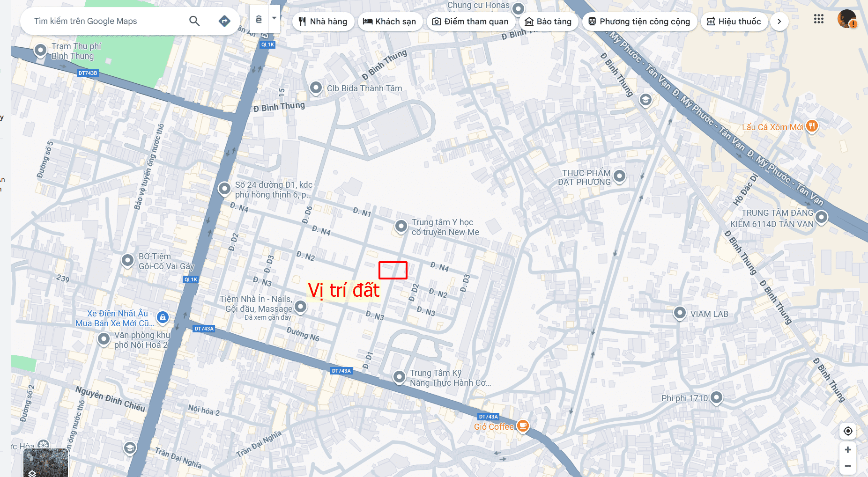Click the Tìm kiếm trên Google Maps field

(x=108, y=21)
